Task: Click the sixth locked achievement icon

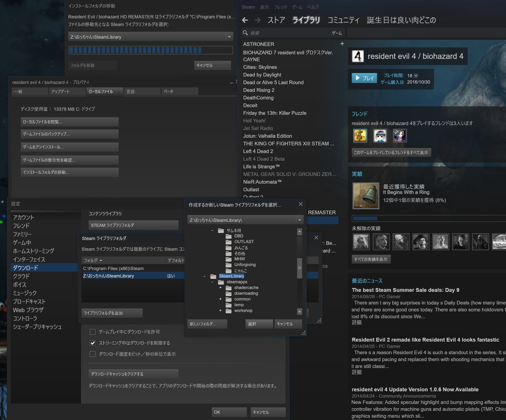Action: coord(460,242)
